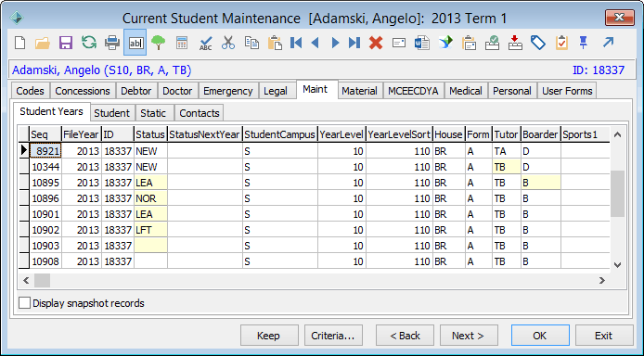
Task: Select the Tutor cell TA
Action: (507, 151)
